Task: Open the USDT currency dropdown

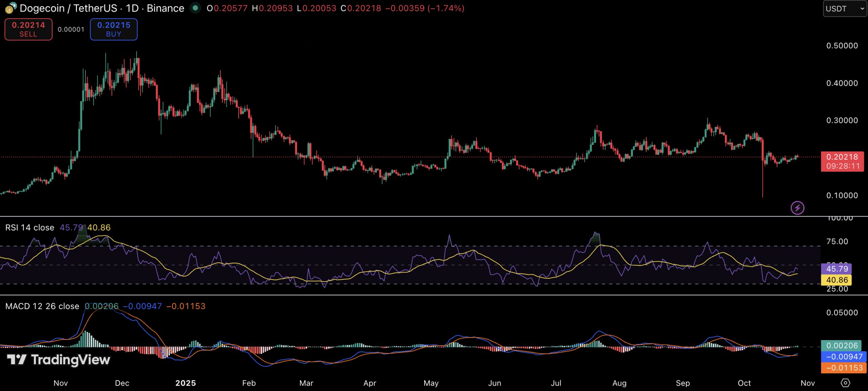Action: 844,9
